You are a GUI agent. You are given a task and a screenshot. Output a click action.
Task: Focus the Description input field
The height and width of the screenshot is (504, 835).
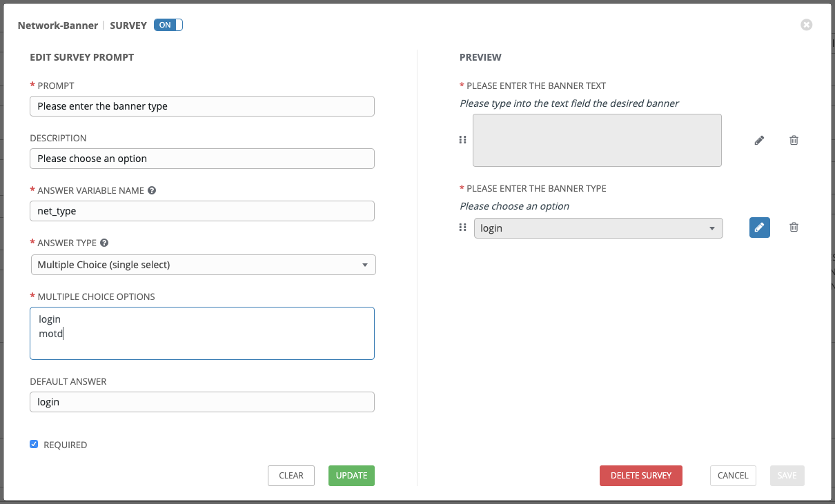(x=202, y=159)
